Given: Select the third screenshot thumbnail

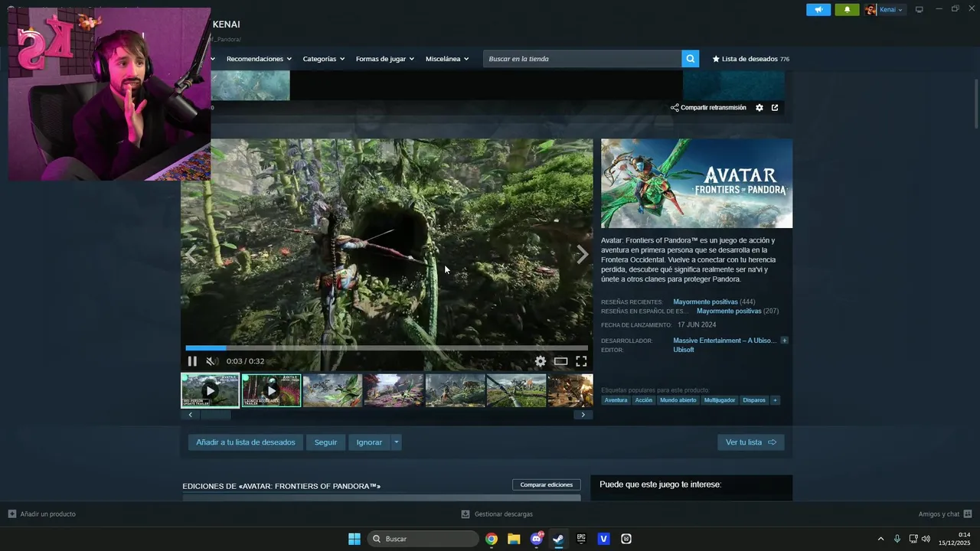Looking at the screenshot, I should [x=332, y=390].
